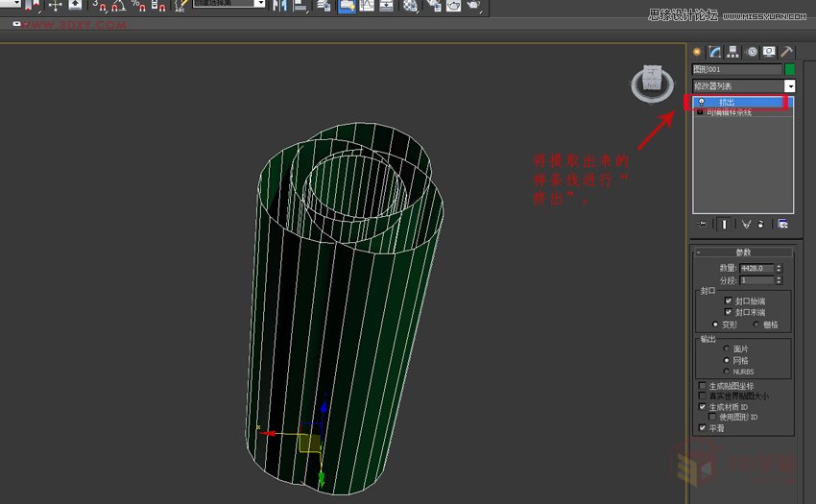Open the Render Setup icon

click(x=434, y=5)
